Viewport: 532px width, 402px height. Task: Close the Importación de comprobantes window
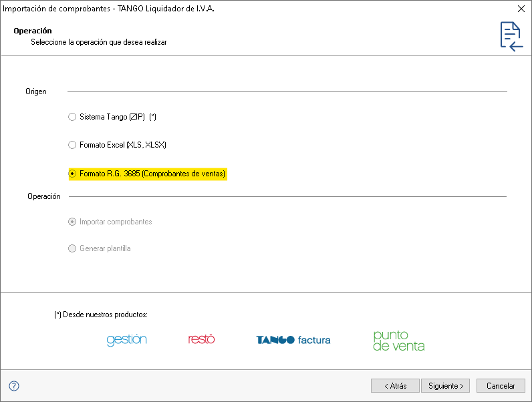coord(521,9)
